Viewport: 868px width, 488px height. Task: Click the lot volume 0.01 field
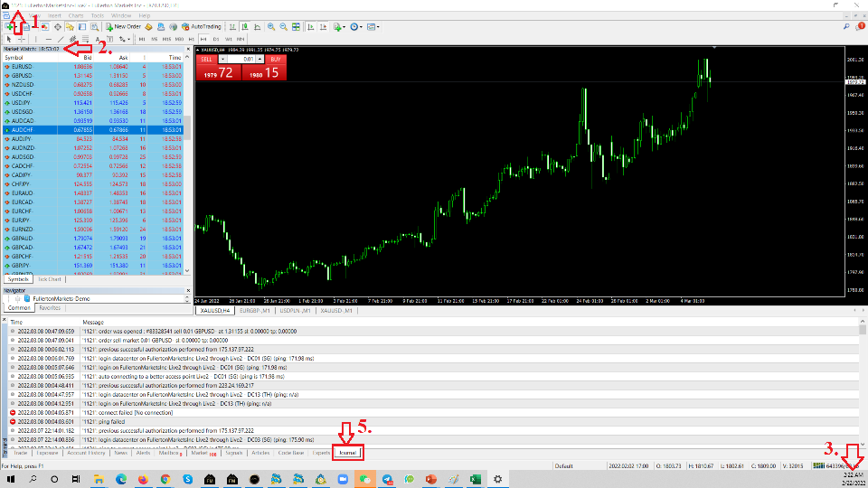(x=241, y=60)
